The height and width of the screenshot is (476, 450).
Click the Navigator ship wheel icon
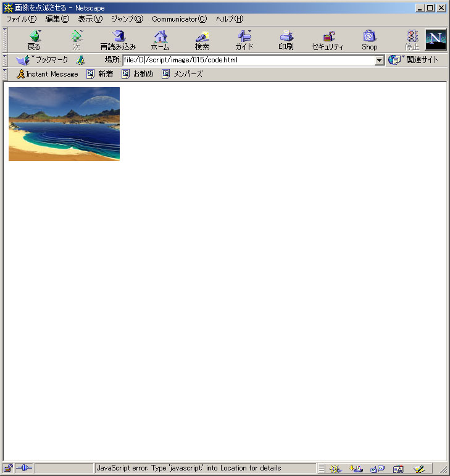[x=335, y=469]
